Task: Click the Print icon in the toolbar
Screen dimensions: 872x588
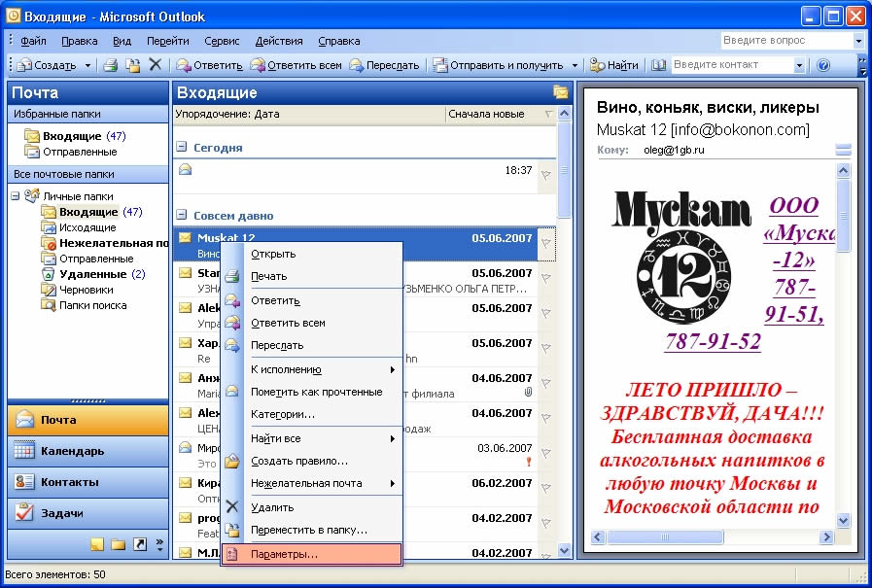Action: click(x=111, y=65)
